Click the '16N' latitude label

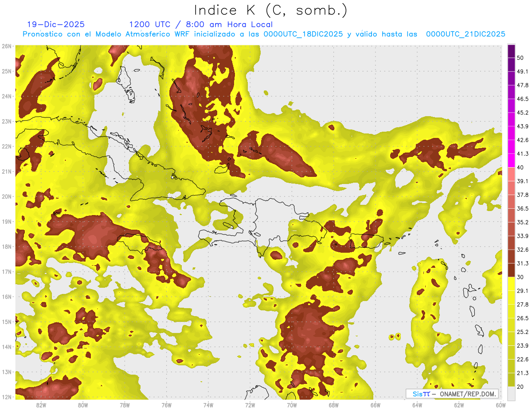pos(6,297)
